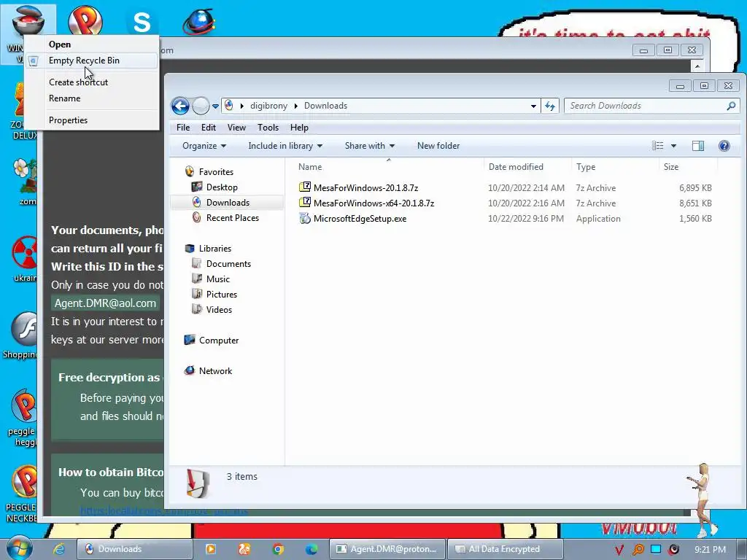The width and height of the screenshot is (747, 560).
Task: Open Microsoft Edge from taskbar
Action: click(x=311, y=549)
